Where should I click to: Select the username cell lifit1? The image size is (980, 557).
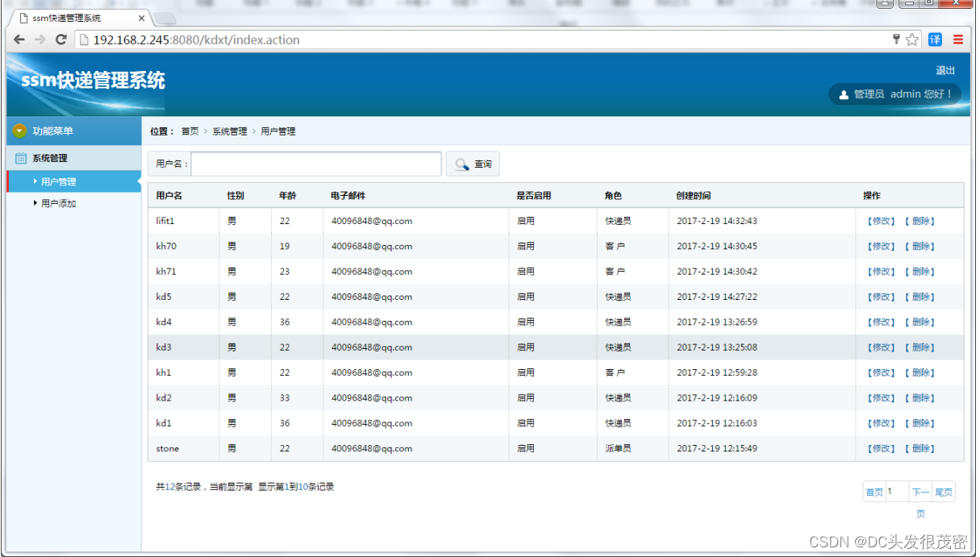click(165, 221)
